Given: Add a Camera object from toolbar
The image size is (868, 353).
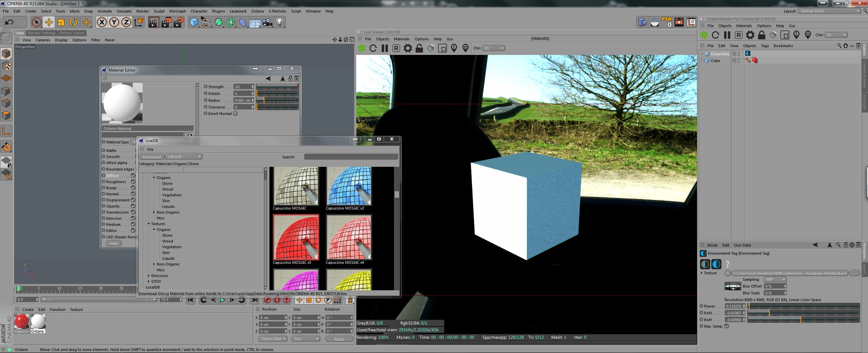Looking at the screenshot, I should 267,22.
